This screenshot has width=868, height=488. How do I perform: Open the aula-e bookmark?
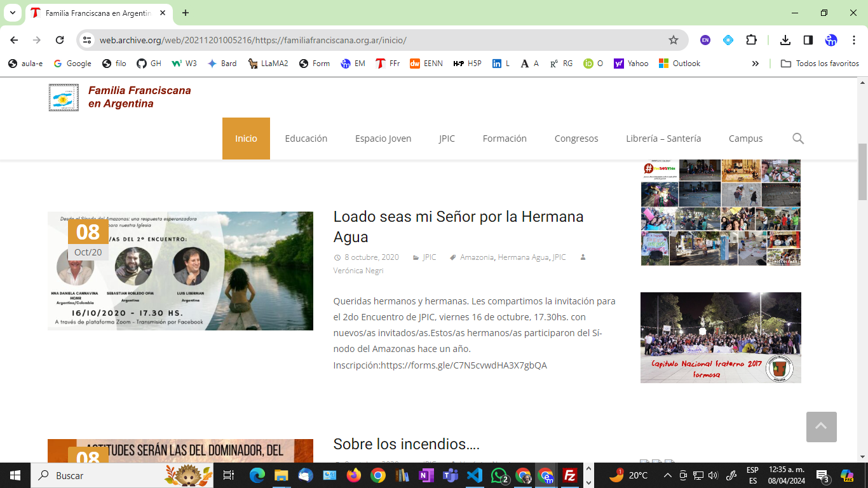coord(25,64)
